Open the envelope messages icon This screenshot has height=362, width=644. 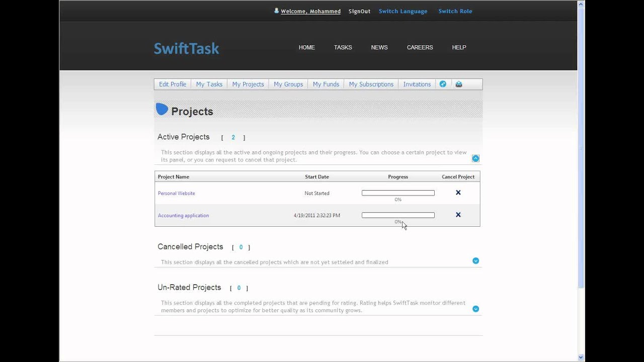coord(459,84)
